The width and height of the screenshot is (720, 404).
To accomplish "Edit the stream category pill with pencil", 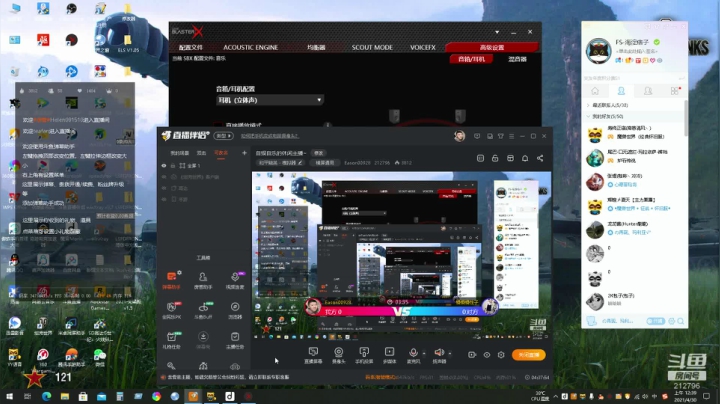I will click(x=281, y=163).
